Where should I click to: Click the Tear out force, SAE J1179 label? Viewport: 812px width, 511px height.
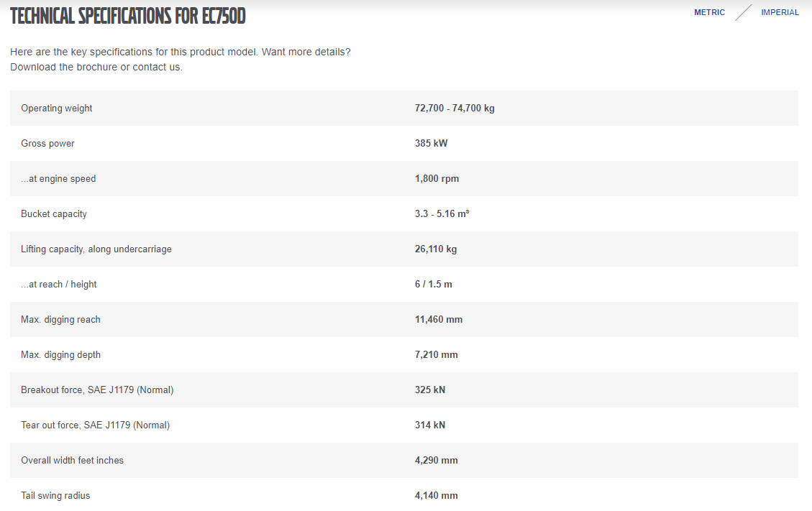[96, 425]
